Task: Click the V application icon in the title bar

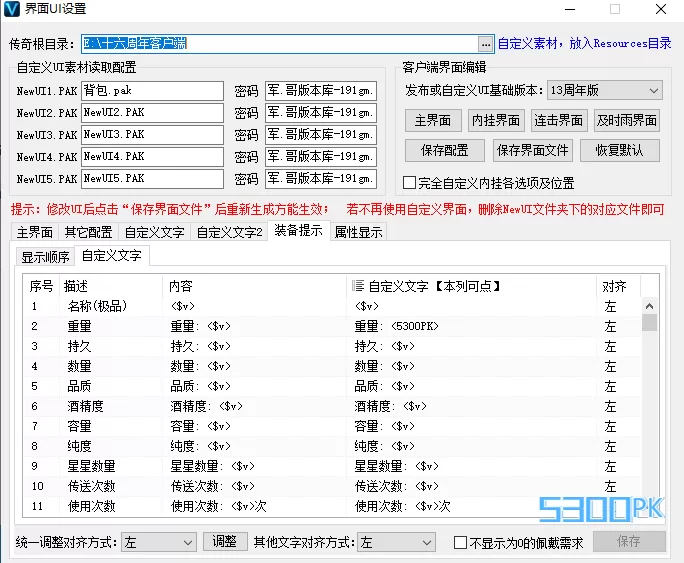Action: pos(11,9)
